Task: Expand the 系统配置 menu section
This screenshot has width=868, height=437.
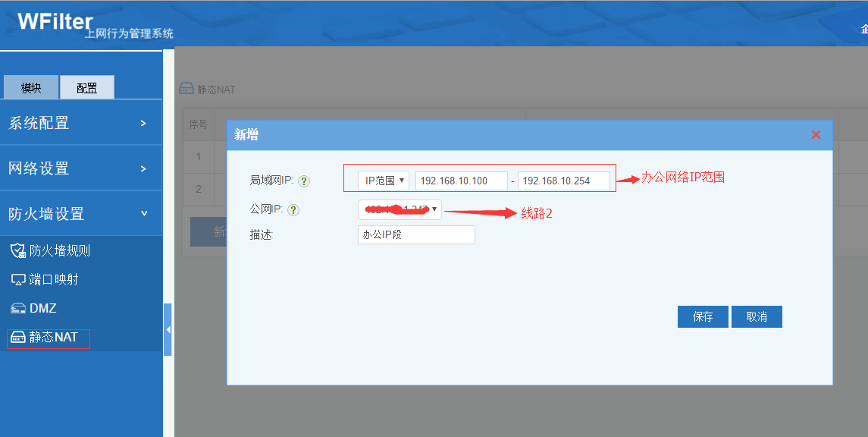Action: click(x=80, y=123)
